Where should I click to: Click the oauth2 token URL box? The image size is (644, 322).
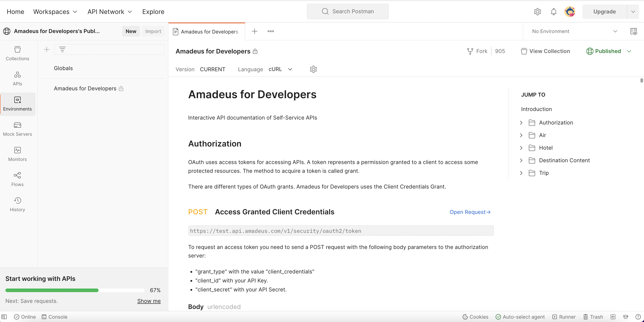(341, 231)
